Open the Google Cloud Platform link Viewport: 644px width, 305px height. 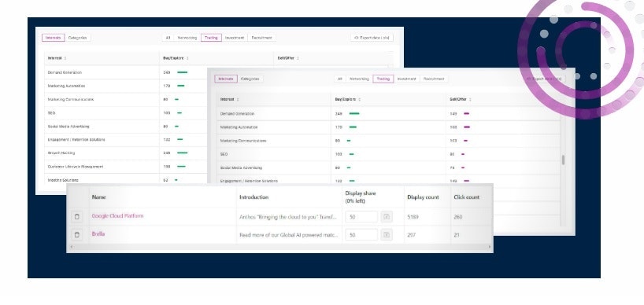[117, 216]
